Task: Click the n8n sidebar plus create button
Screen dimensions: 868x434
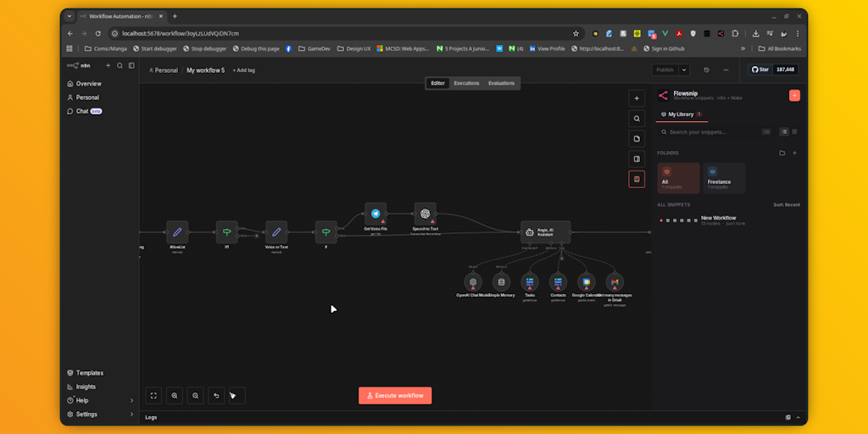Action: click(x=108, y=65)
